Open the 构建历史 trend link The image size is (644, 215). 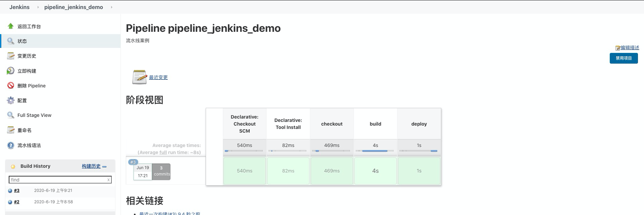[91, 166]
